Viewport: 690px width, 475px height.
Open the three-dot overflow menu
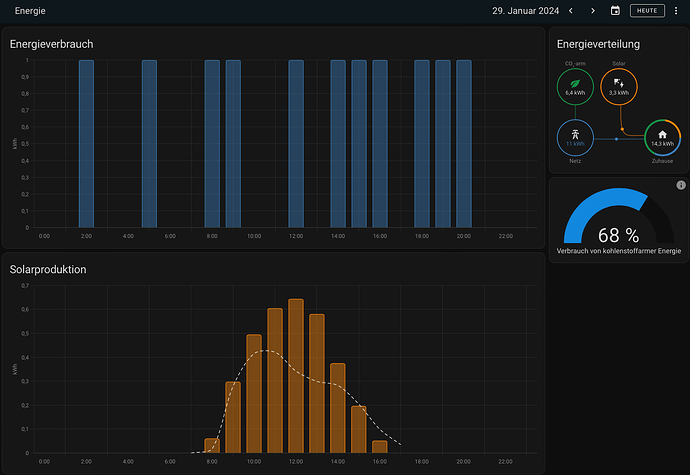pos(675,11)
